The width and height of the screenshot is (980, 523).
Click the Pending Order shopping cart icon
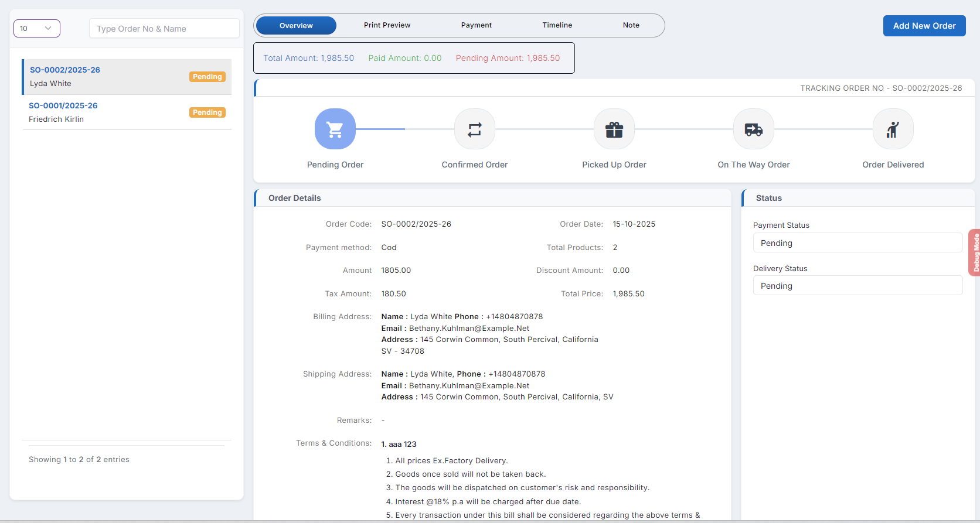[335, 129]
